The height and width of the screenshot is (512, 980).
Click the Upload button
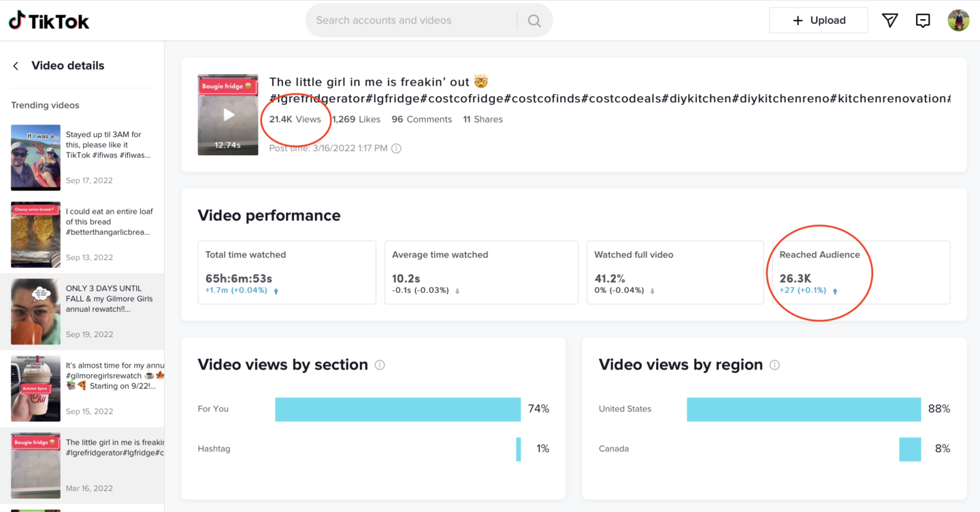(x=818, y=20)
